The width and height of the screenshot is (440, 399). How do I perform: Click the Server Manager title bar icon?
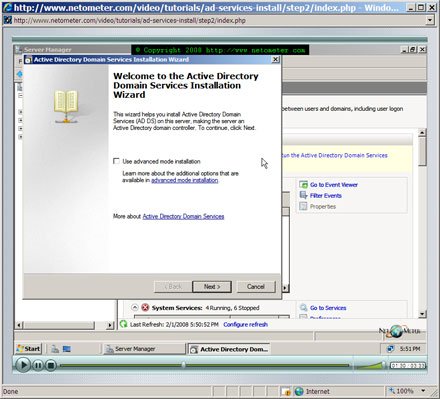(19, 50)
